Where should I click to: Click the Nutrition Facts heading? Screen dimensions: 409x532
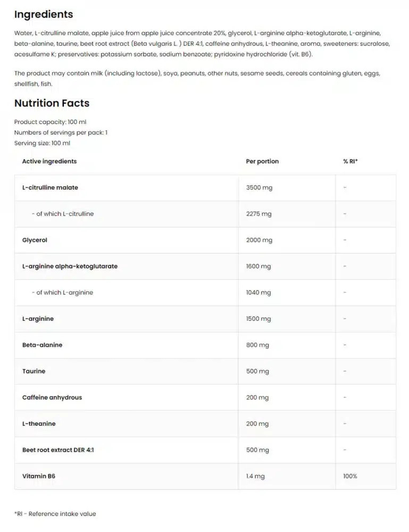point(52,103)
